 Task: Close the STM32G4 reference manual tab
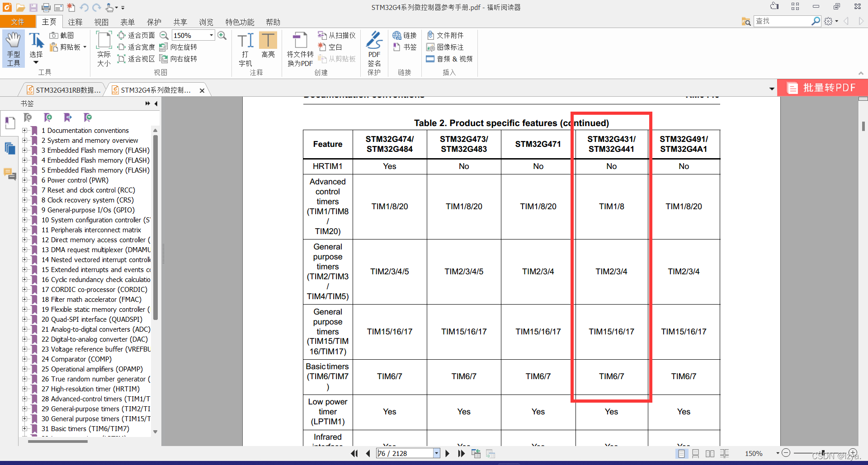click(202, 90)
